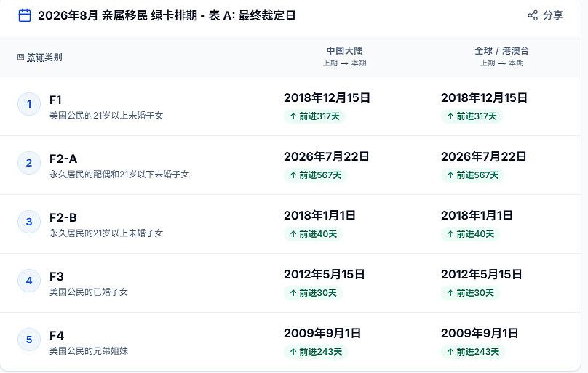Screen dimensions: 588x373
Task: Select the F1 category name
Action: point(55,100)
